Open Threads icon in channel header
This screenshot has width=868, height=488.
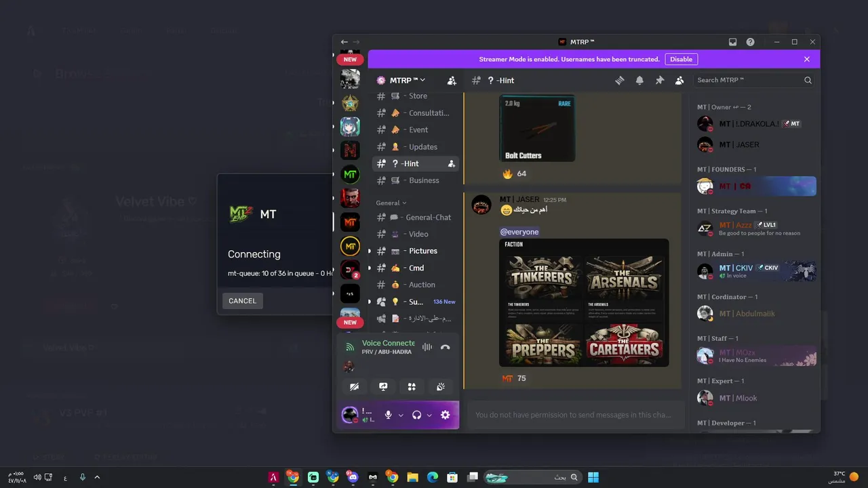pos(619,80)
